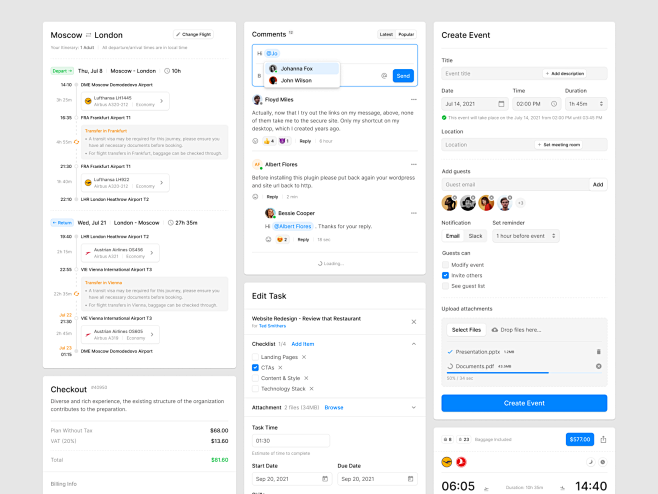Check the Technology Stack item
This screenshot has height=494, width=658.
tap(255, 389)
